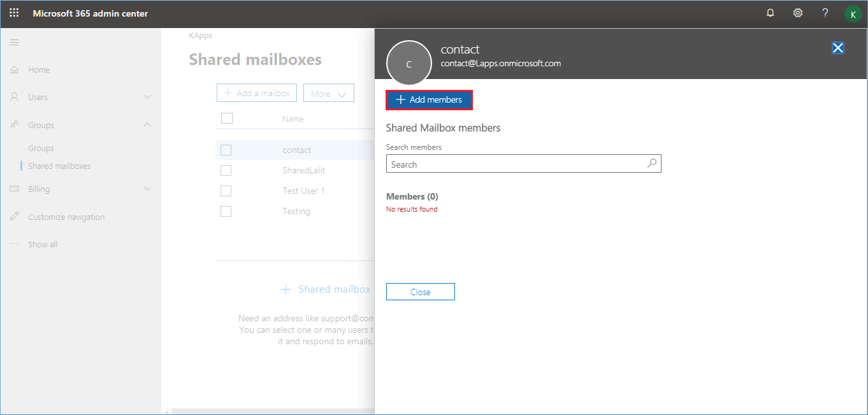The width and height of the screenshot is (868, 415).
Task: Open the settings gear
Action: (798, 13)
